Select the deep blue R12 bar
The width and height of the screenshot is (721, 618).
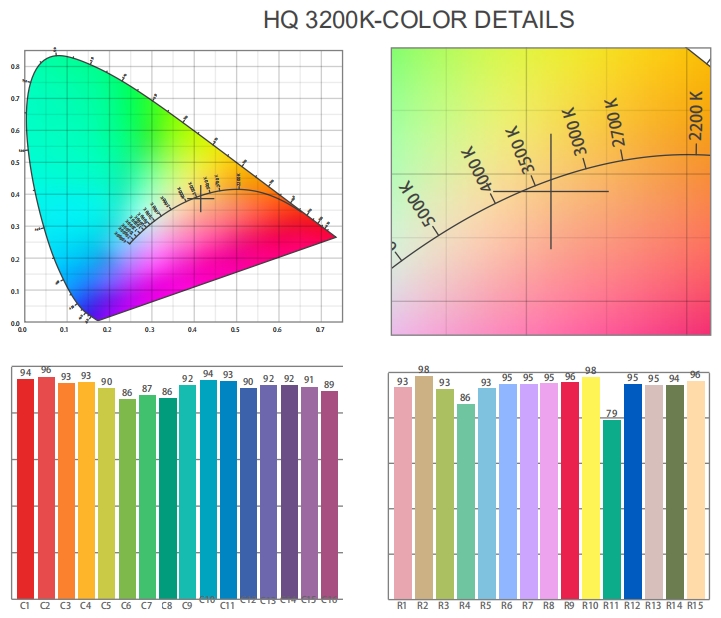pyautogui.click(x=633, y=492)
